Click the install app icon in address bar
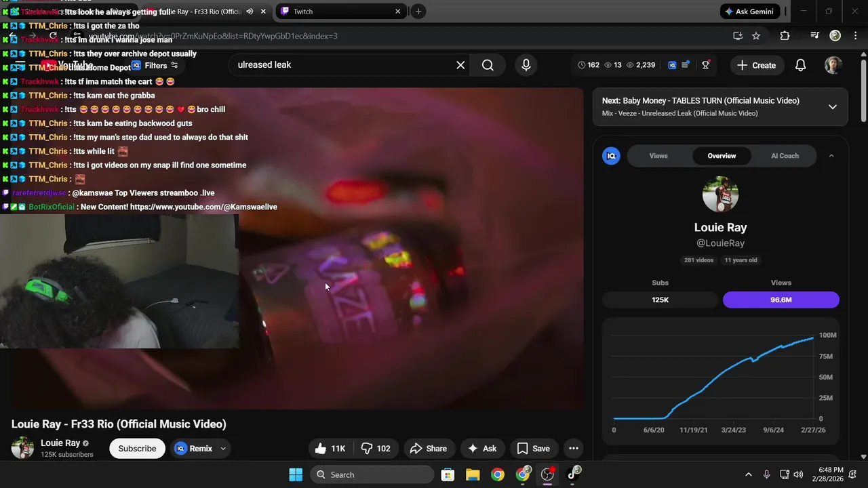 pos(738,36)
